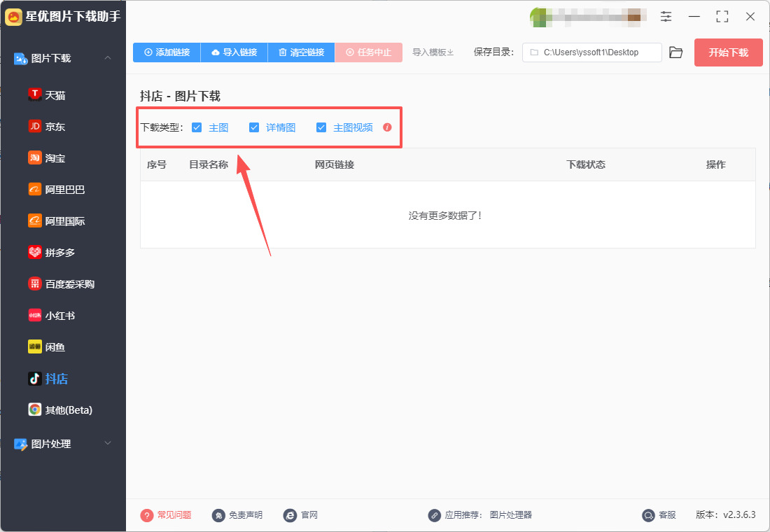
Task: Click the 添加链接 button
Action: (x=167, y=52)
